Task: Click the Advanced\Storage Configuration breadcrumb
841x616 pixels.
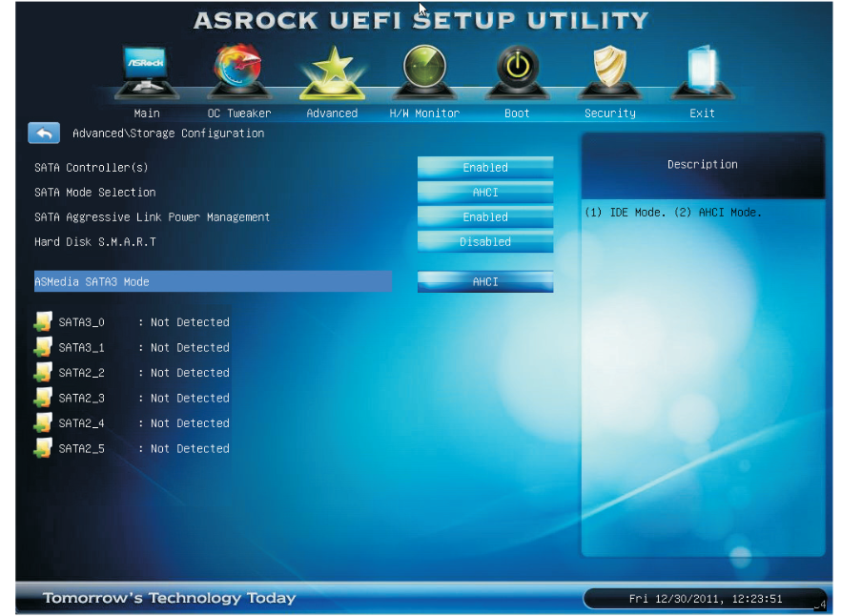Action: [168, 133]
